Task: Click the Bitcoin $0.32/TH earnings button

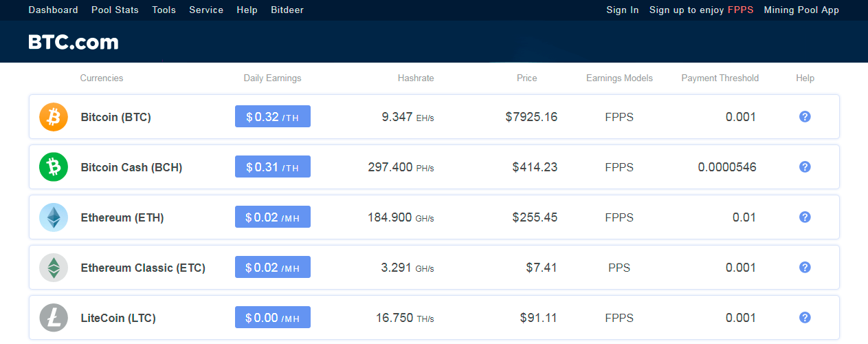Action: (273, 116)
